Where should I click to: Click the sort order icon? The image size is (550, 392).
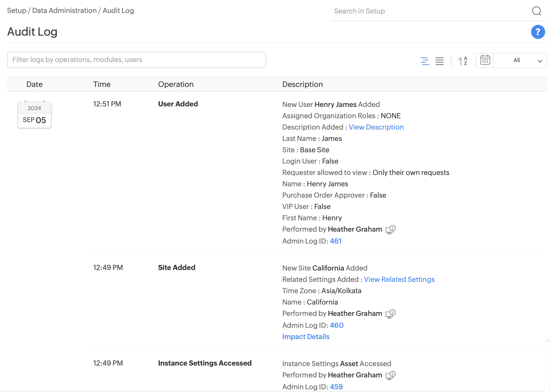[463, 61]
